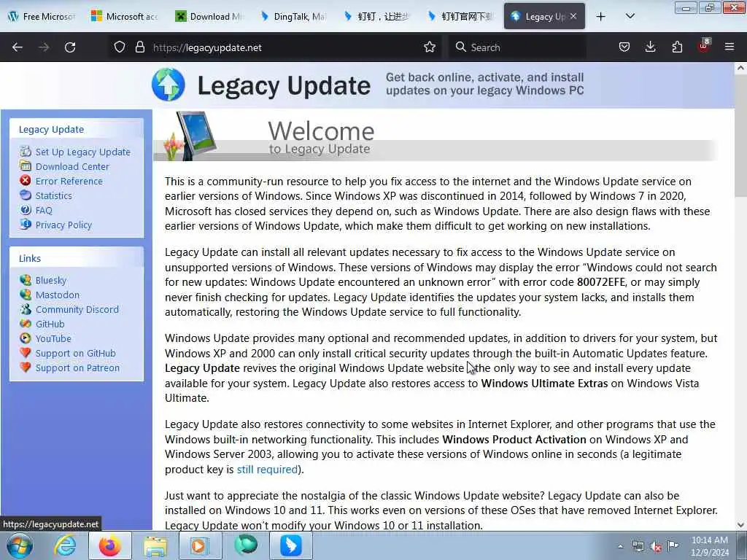747x560 pixels.
Task: Open the Download Center link
Action: 72,167
